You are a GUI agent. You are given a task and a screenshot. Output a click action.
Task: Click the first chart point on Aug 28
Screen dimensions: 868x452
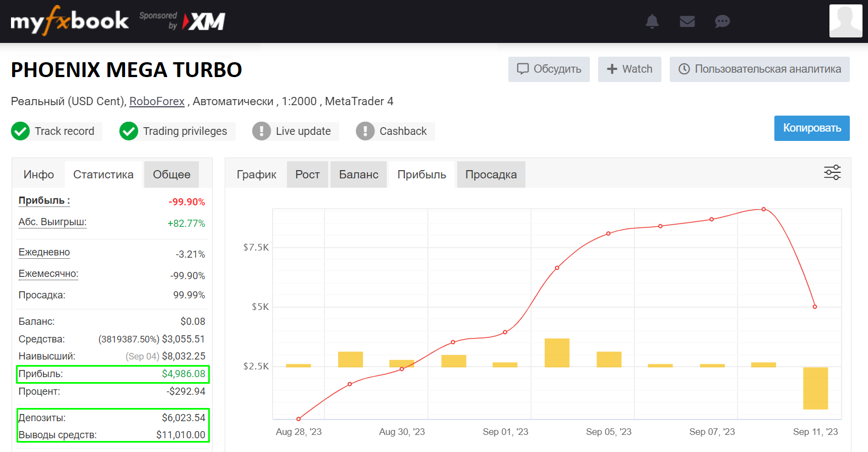(x=299, y=419)
